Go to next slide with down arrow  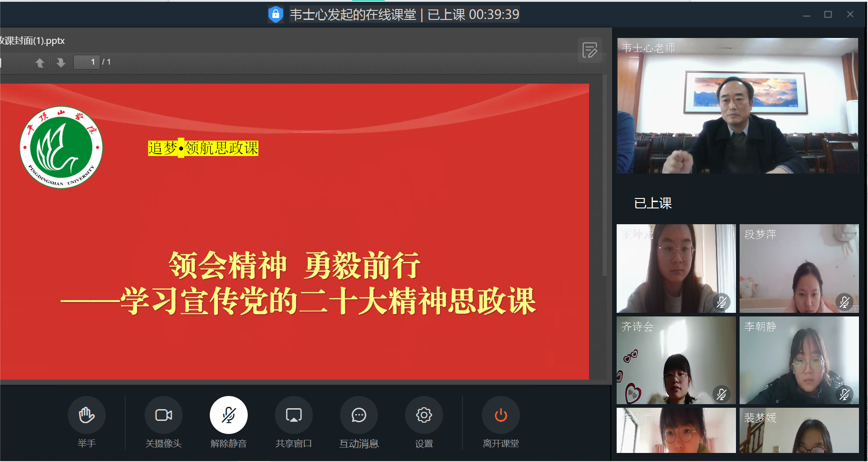point(61,63)
